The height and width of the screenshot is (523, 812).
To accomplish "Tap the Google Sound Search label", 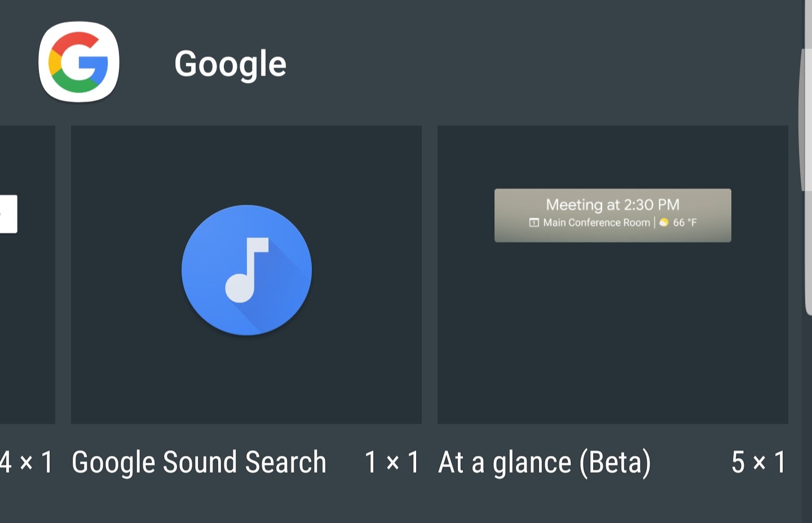I will click(x=199, y=462).
